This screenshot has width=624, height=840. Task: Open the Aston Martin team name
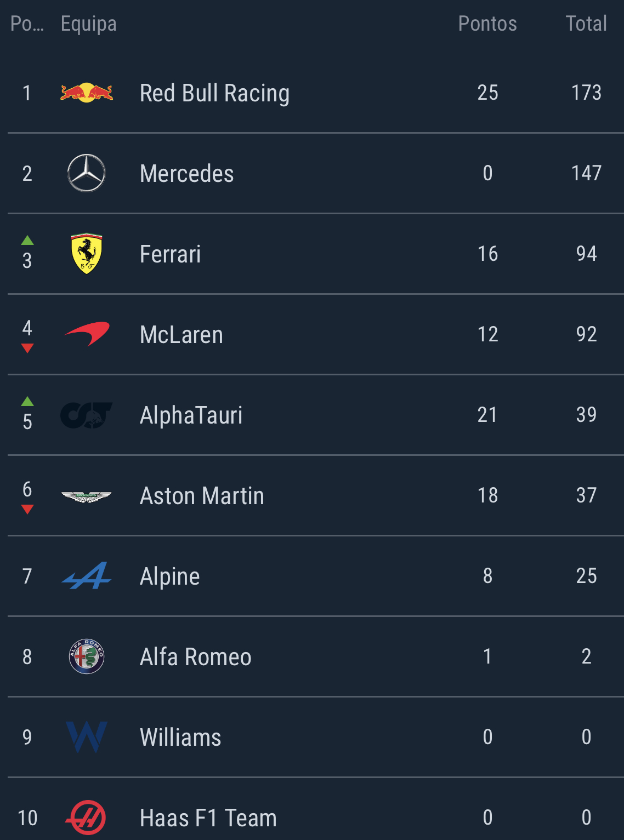click(x=202, y=496)
